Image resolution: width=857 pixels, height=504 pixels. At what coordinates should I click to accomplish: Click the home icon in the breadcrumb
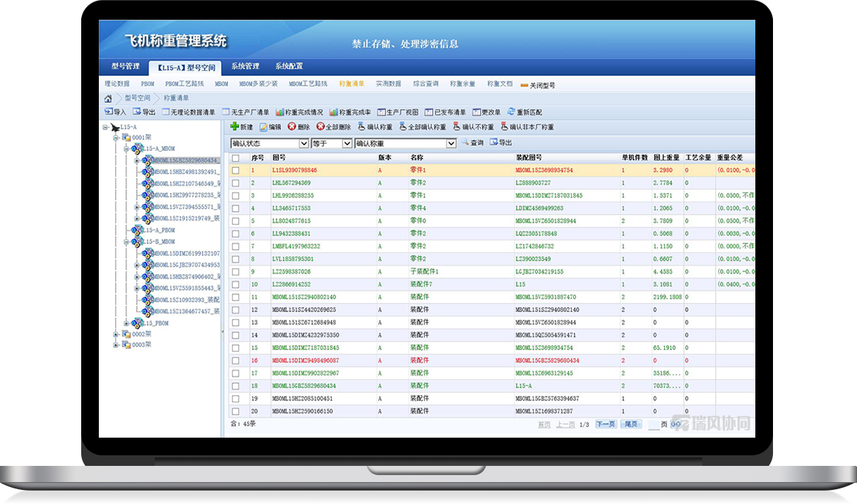108,99
